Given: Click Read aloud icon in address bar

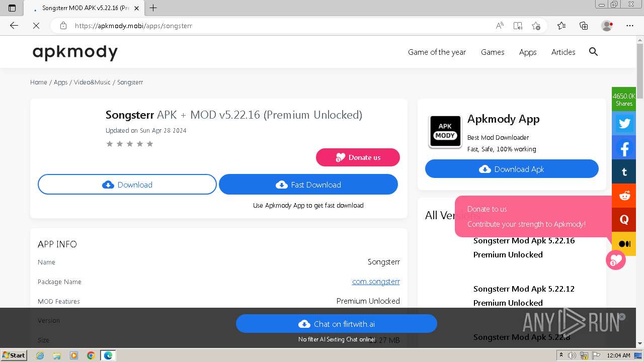Looking at the screenshot, I should coord(500,26).
